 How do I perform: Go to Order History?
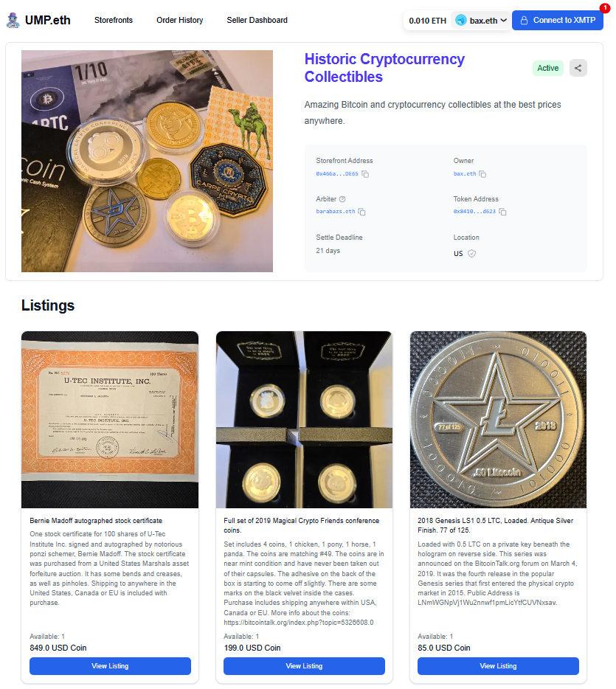(180, 20)
